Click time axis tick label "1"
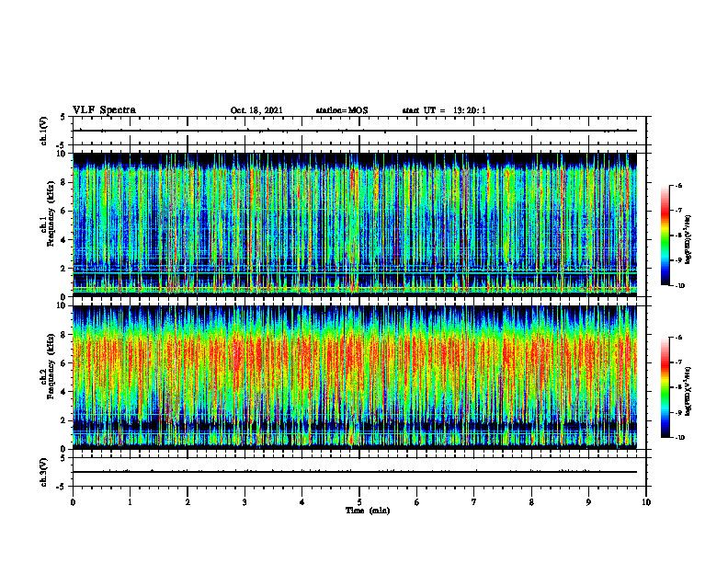728x563 pixels. (130, 502)
